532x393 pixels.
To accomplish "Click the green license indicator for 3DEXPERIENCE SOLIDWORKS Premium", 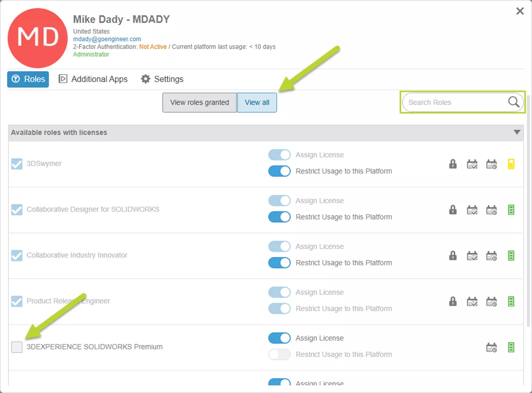I will [511, 347].
